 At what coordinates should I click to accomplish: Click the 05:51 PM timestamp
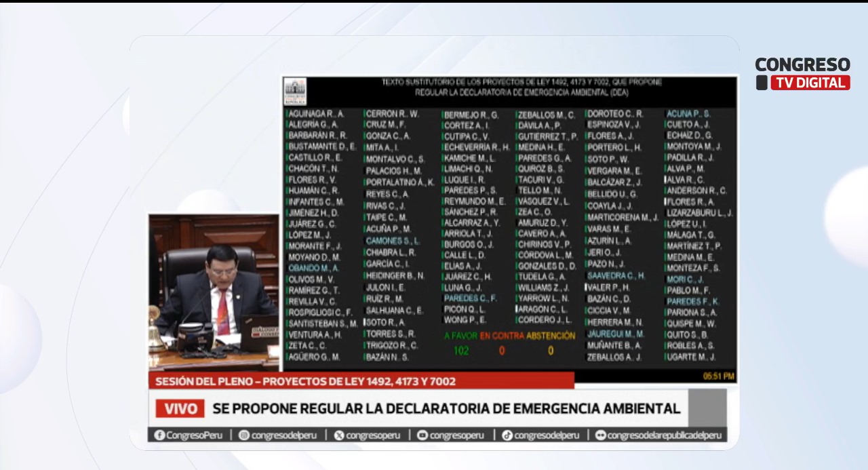coord(718,376)
